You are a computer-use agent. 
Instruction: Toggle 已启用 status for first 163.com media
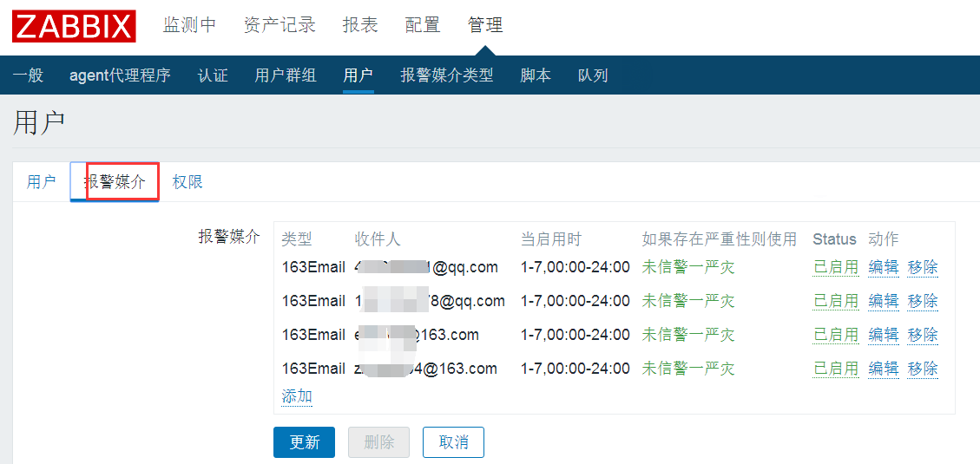(x=836, y=335)
